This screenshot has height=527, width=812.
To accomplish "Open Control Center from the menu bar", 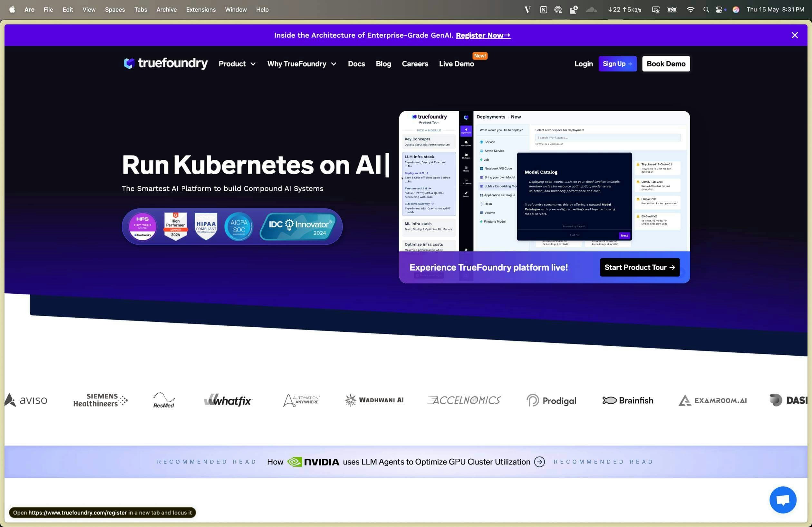I will pos(719,10).
